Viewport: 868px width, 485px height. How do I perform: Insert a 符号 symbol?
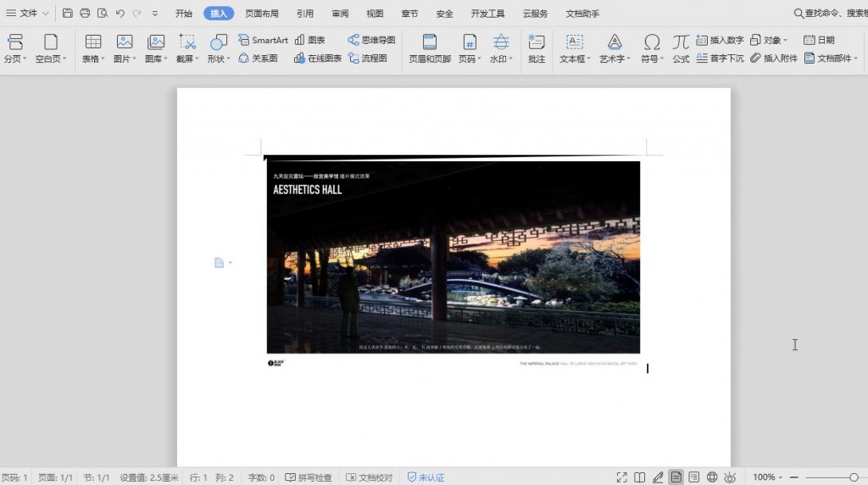point(652,48)
